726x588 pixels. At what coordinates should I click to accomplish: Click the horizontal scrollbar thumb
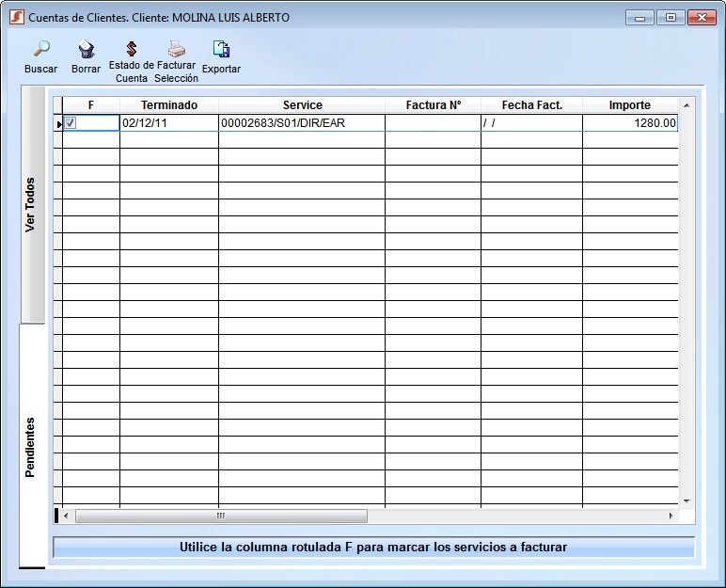click(x=221, y=516)
